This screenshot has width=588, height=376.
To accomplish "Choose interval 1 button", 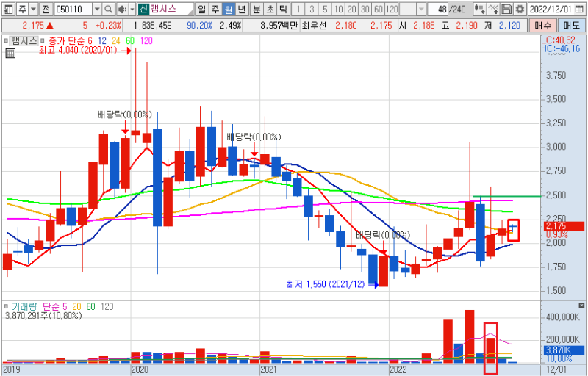I will [x=298, y=9].
